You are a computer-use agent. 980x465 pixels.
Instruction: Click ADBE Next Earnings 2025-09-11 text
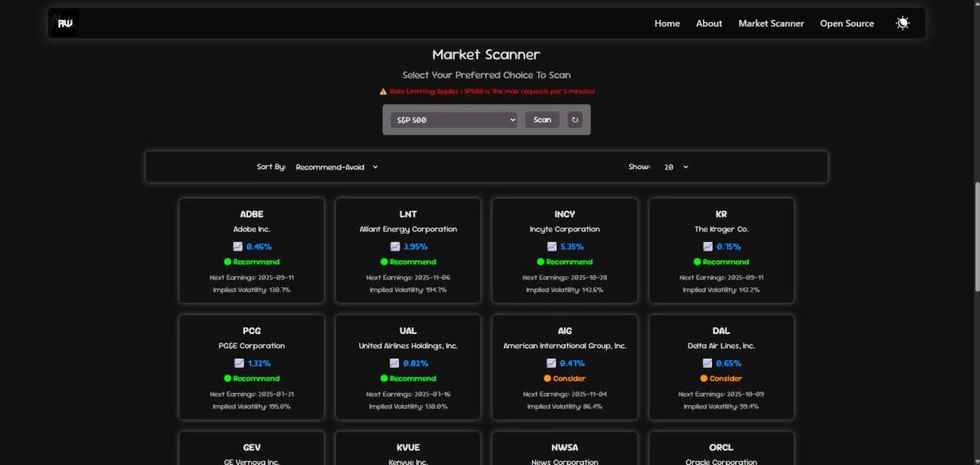tap(251, 277)
